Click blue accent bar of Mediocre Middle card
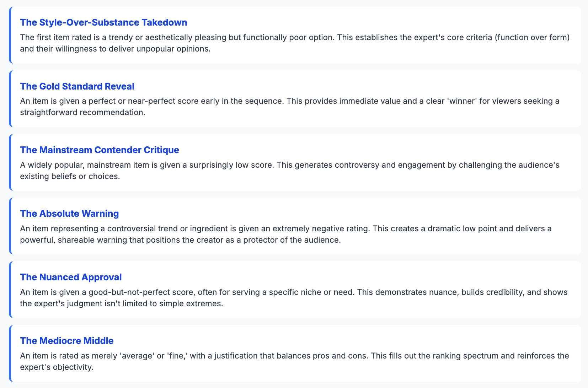Viewport: 588px width, 388px height. [10, 354]
